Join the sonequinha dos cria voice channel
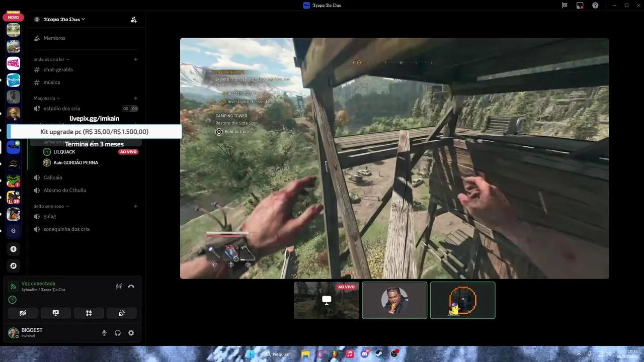644x362 pixels. (x=86, y=229)
